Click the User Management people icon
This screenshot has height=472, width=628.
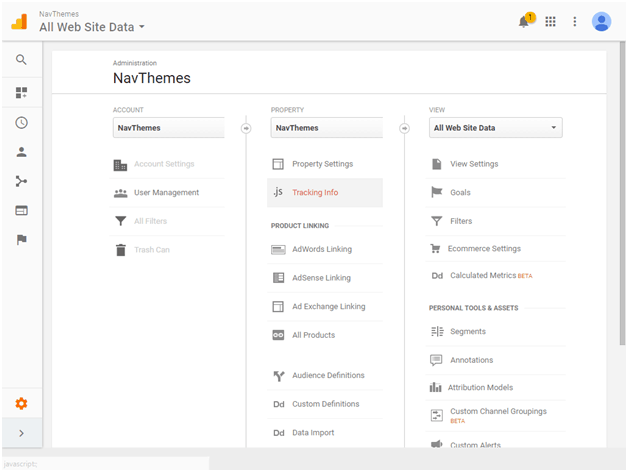click(x=121, y=193)
